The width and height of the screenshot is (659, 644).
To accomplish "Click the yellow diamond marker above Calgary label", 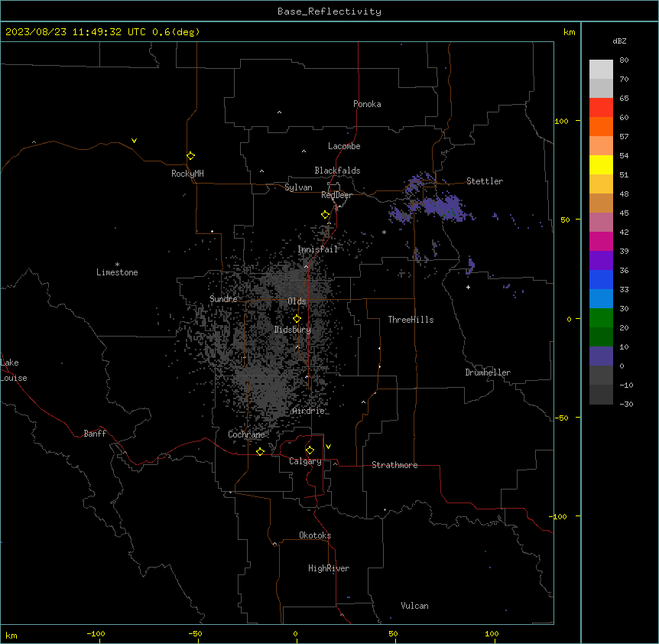I will (x=310, y=450).
